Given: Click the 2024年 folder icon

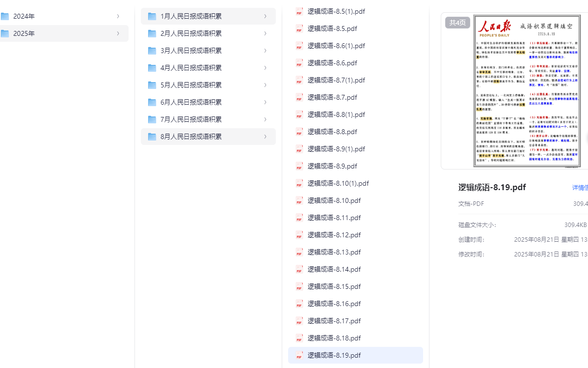Looking at the screenshot, I should (x=4, y=16).
